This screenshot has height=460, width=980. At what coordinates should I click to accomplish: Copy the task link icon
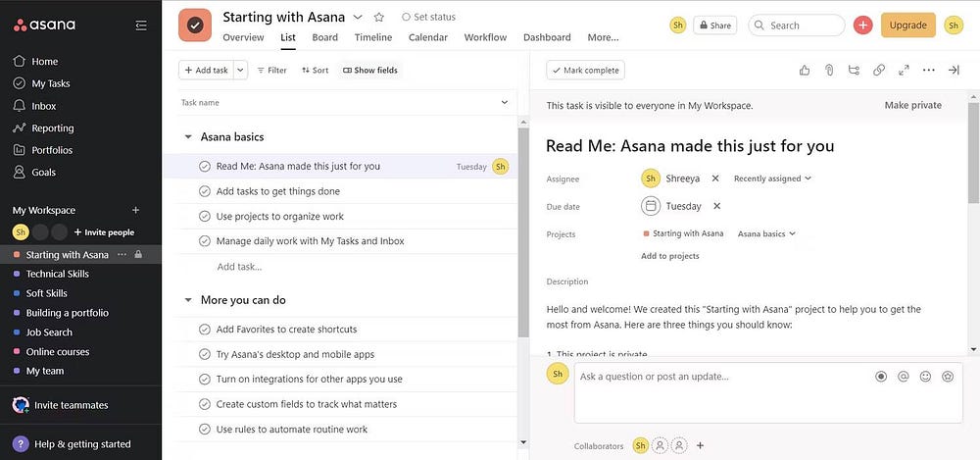[x=879, y=70]
